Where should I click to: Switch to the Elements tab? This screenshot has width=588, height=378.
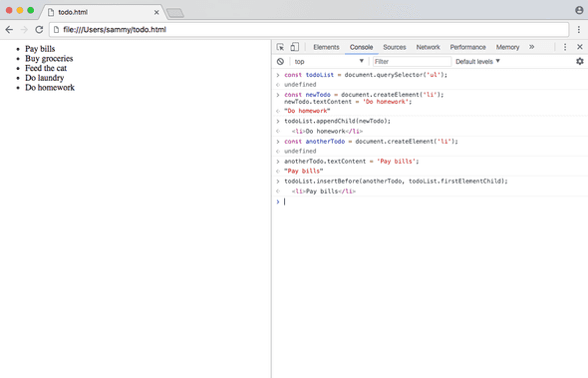(x=326, y=47)
